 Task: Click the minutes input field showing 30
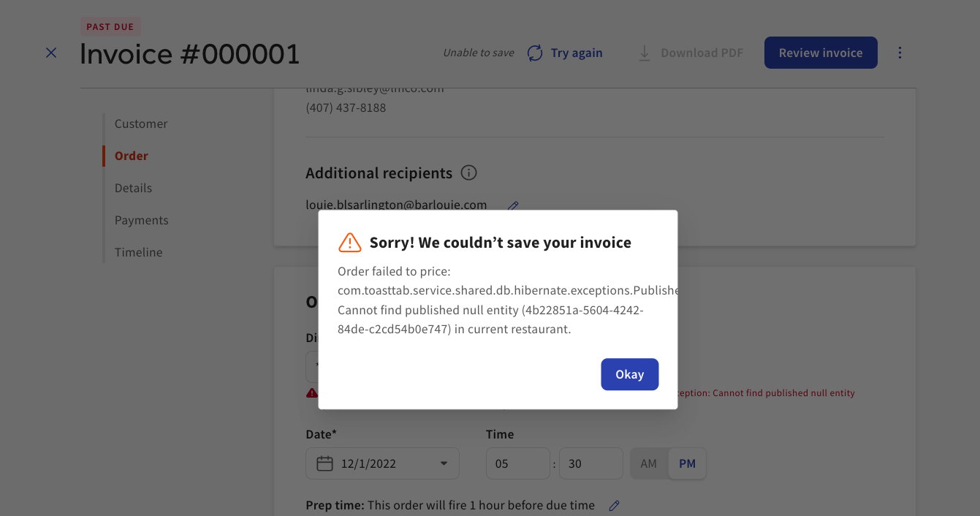pos(590,463)
